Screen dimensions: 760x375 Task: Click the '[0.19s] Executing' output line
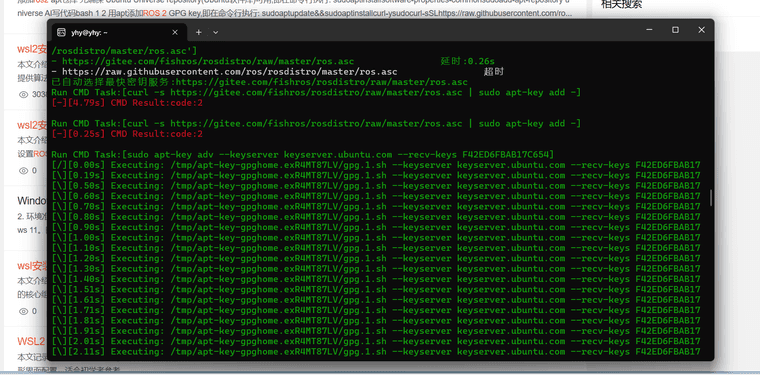coord(376,175)
